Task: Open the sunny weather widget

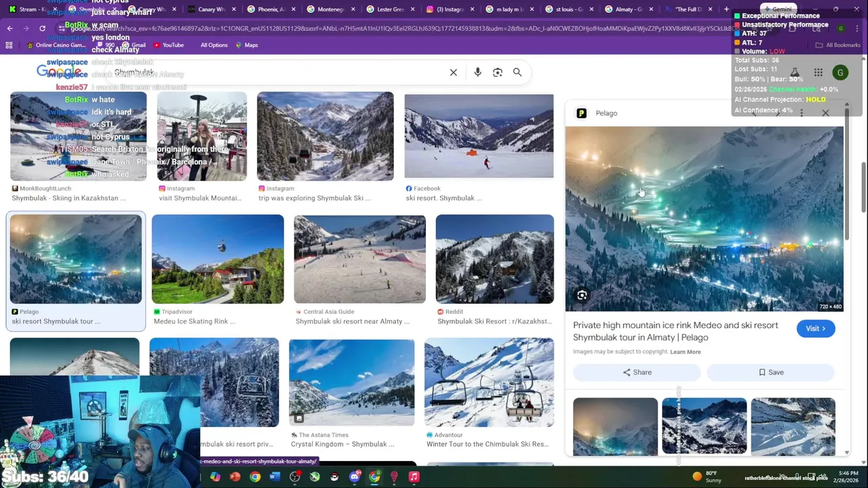Action: tap(708, 476)
